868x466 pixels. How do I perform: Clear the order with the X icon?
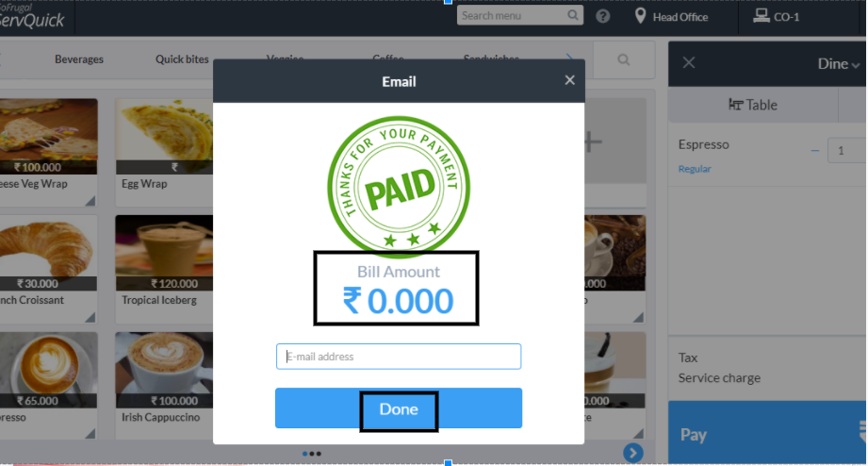(x=689, y=62)
